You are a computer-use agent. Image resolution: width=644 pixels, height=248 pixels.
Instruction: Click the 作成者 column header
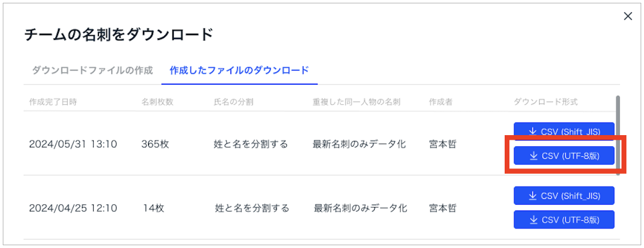[440, 102]
